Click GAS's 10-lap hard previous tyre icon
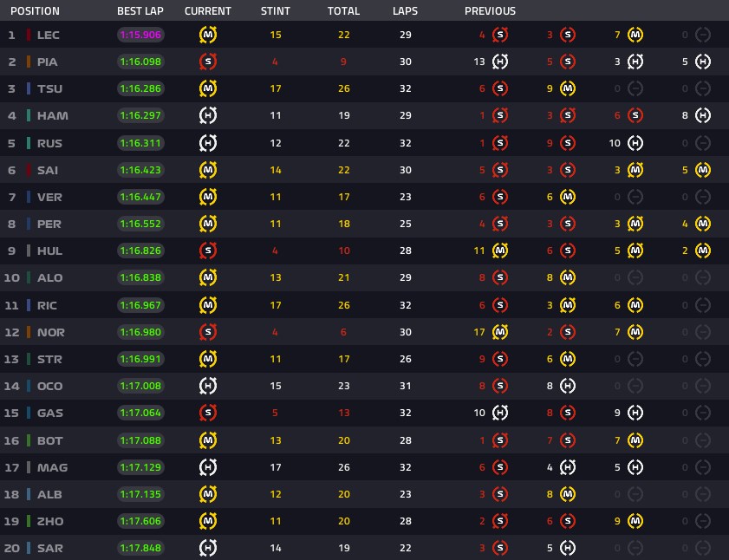 pos(500,413)
